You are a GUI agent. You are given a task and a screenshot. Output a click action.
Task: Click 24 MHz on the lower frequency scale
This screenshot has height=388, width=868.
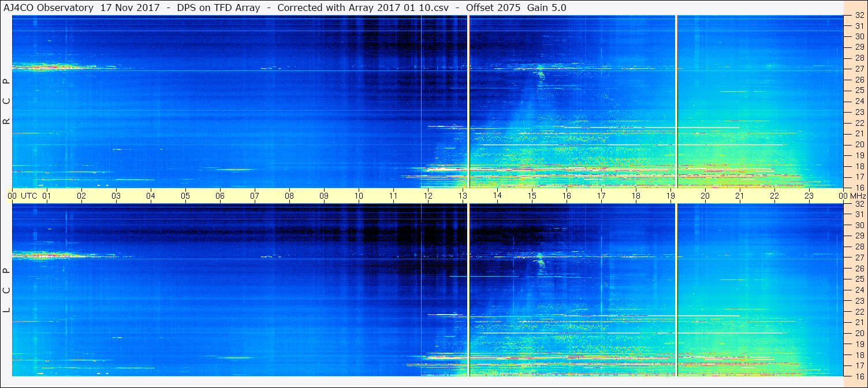(859, 290)
